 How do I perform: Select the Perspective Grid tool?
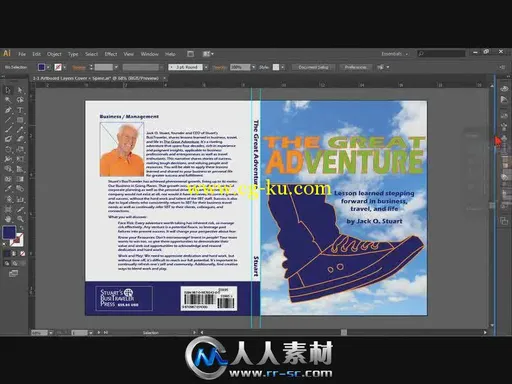tap(20, 169)
